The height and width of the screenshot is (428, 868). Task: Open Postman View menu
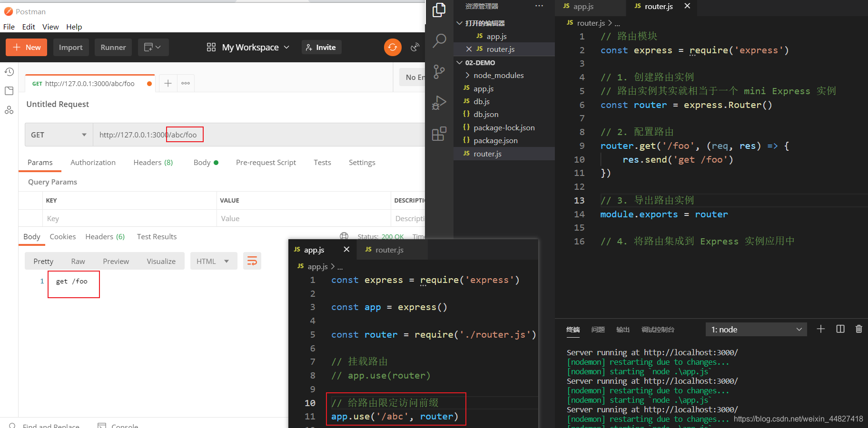tap(50, 27)
